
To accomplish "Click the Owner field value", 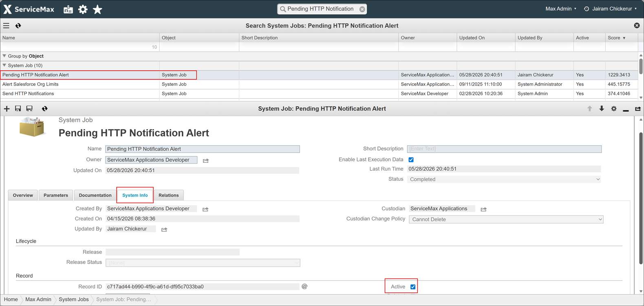I will pos(151,160).
